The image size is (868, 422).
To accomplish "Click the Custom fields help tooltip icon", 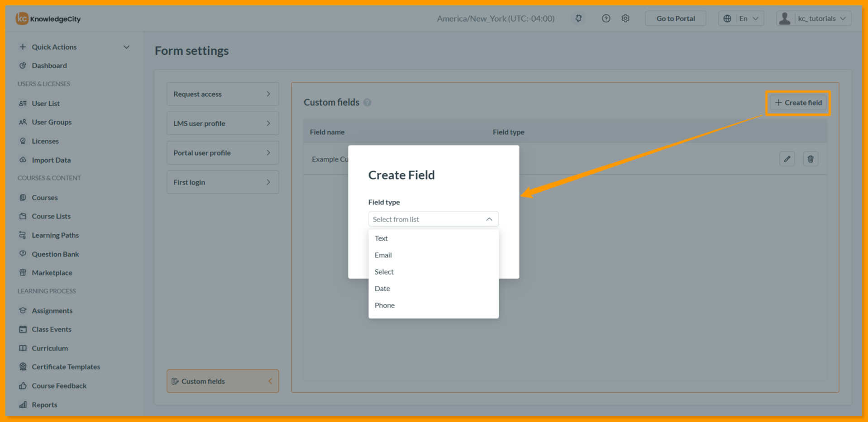I will pyautogui.click(x=367, y=103).
